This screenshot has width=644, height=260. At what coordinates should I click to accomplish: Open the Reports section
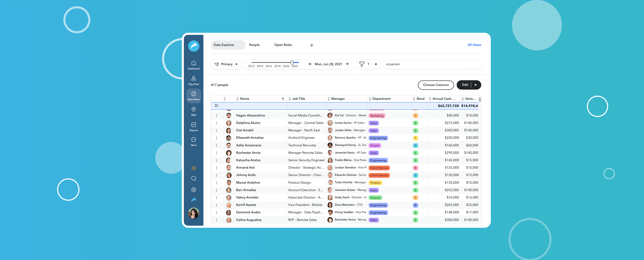[x=193, y=127]
